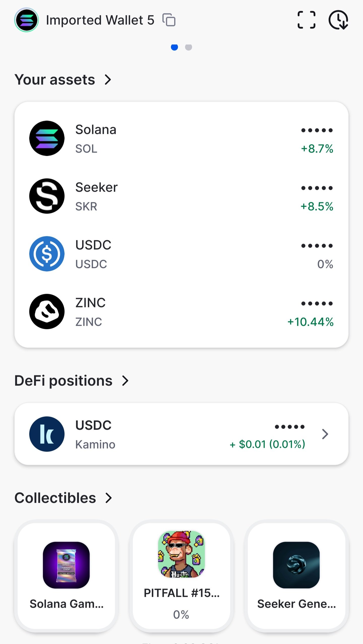Tap the Solana SOL token logo
This screenshot has width=363, height=644.
(47, 138)
